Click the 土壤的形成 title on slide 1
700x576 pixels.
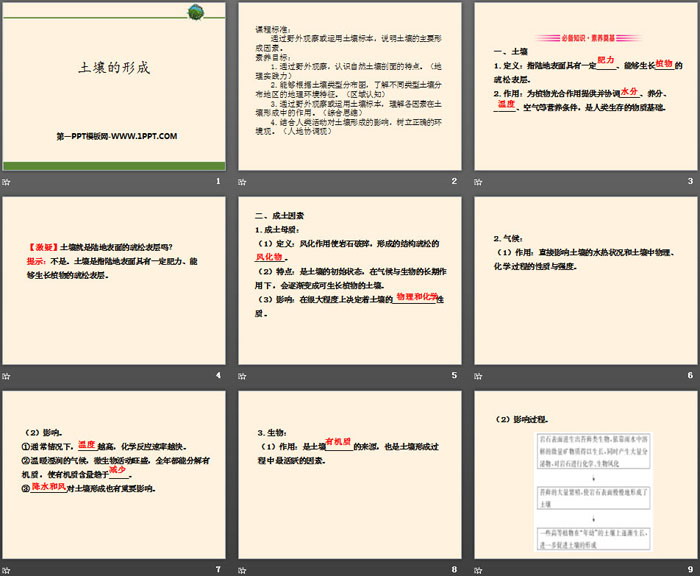[114, 67]
